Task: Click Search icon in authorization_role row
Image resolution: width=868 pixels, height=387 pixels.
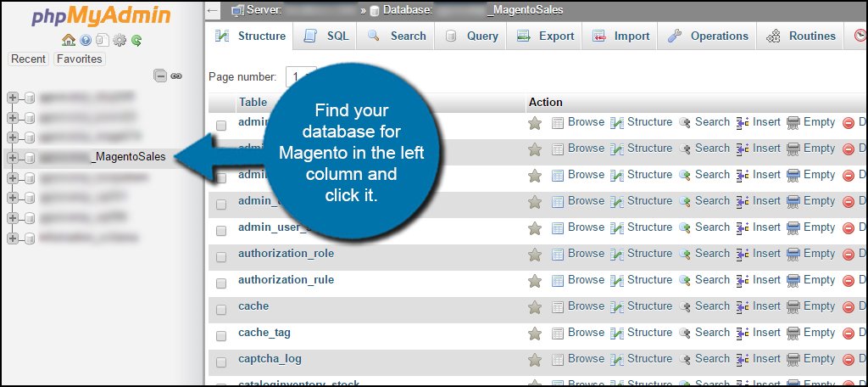Action: point(685,255)
